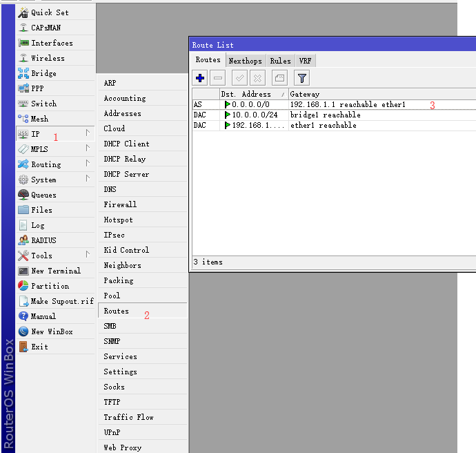Screen dimensions: 476x453
Task: Open UPnP submenu entry
Action: click(142, 432)
